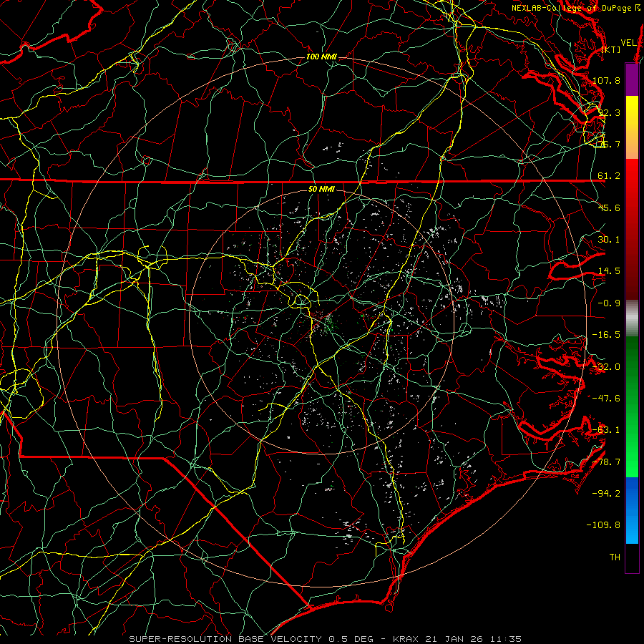
Task: Select the -63.1 velocity scale value
Action: (x=606, y=430)
